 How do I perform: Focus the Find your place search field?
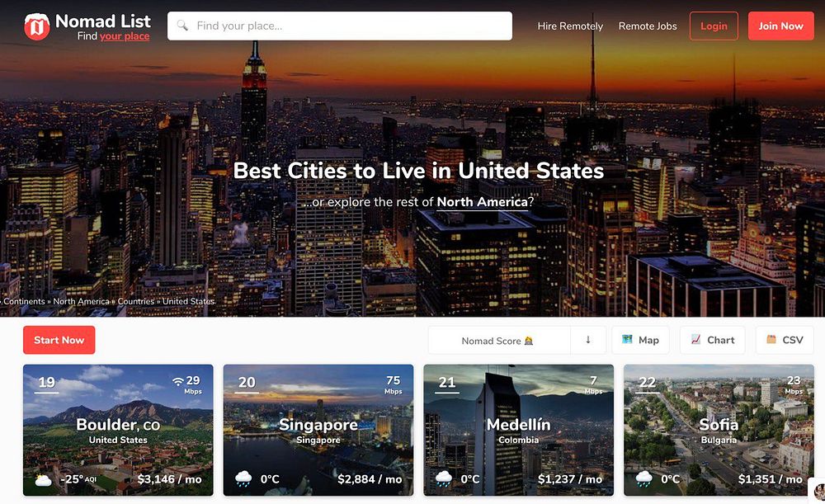[x=340, y=26]
